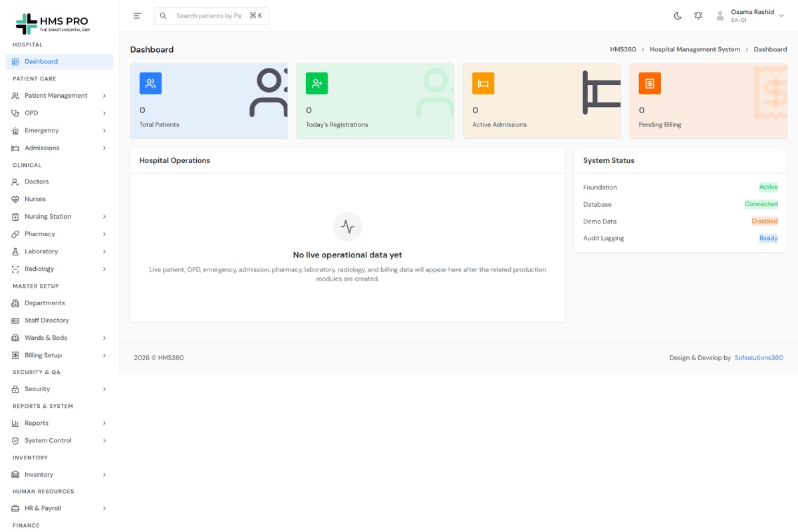798x532 pixels.
Task: Click the Patient Management people icon
Action: [x=15, y=96]
